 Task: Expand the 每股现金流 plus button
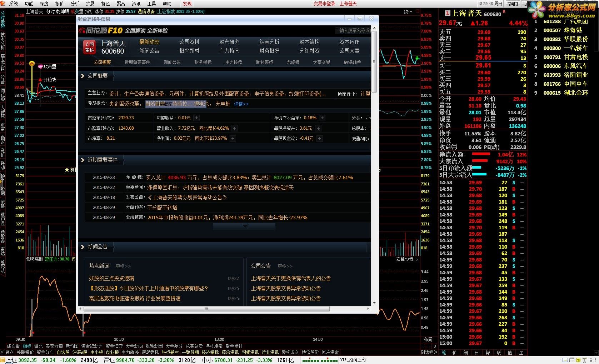pos(319,139)
